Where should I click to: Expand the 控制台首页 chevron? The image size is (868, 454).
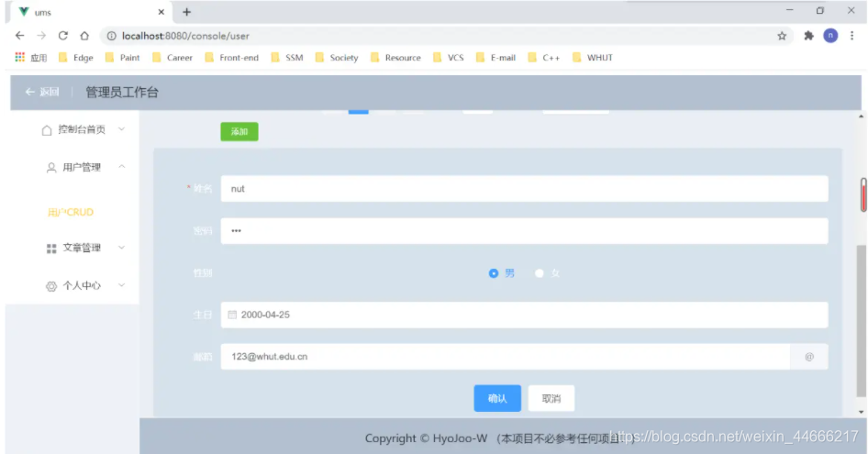(122, 129)
